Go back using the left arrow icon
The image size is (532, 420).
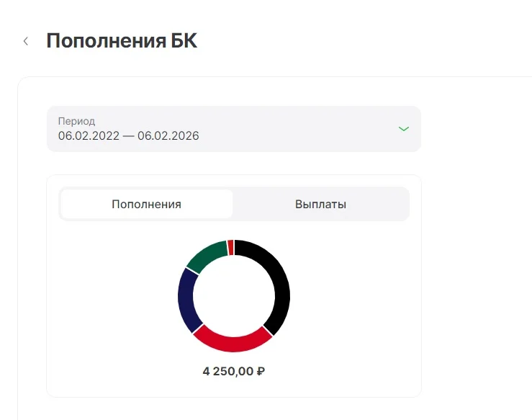tap(26, 41)
